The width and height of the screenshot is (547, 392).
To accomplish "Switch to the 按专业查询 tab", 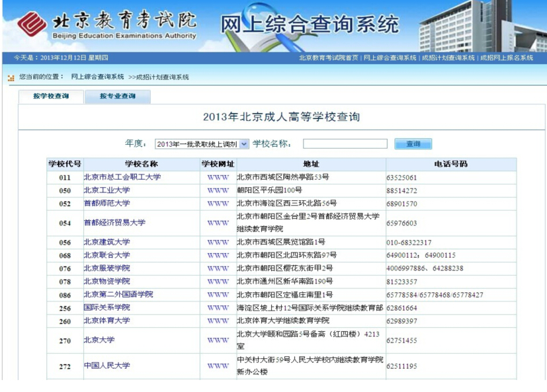I will point(118,97).
